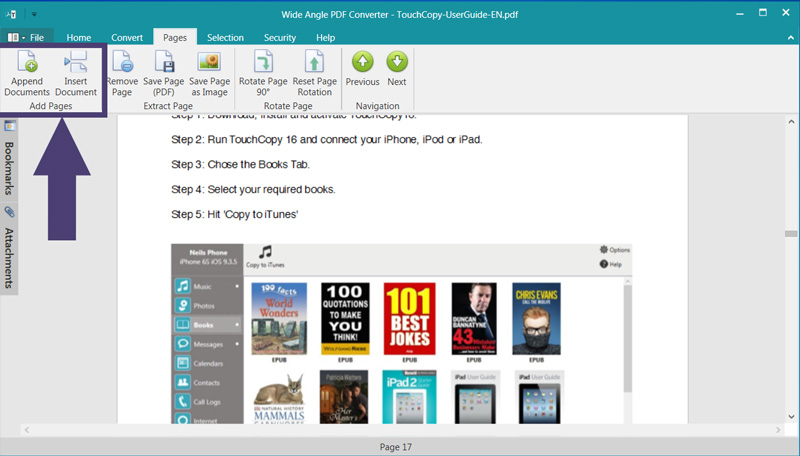Click Music category in embedded sidebar
This screenshot has width=800, height=456.
click(x=207, y=286)
